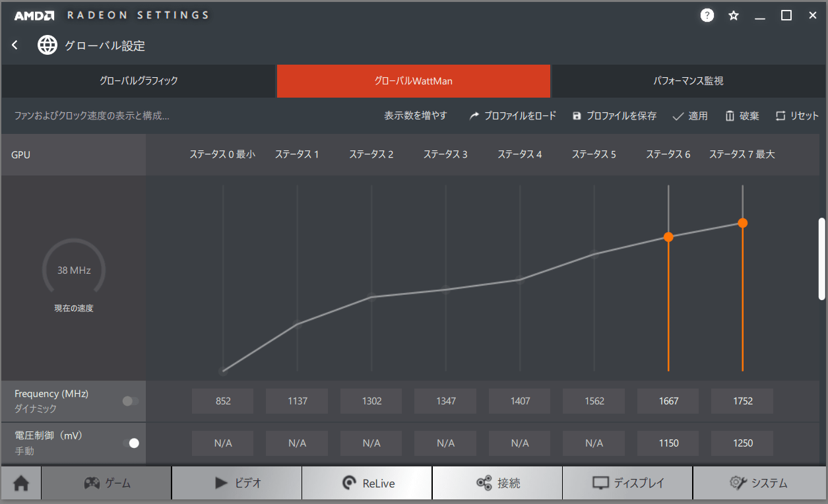Click the ステータス 5 column header

click(594, 154)
